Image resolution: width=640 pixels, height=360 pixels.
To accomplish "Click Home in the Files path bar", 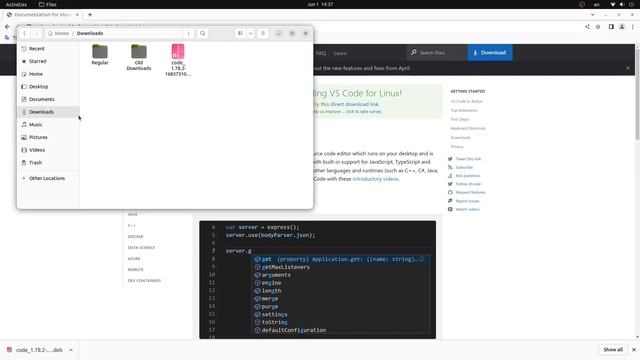I will (x=58, y=33).
